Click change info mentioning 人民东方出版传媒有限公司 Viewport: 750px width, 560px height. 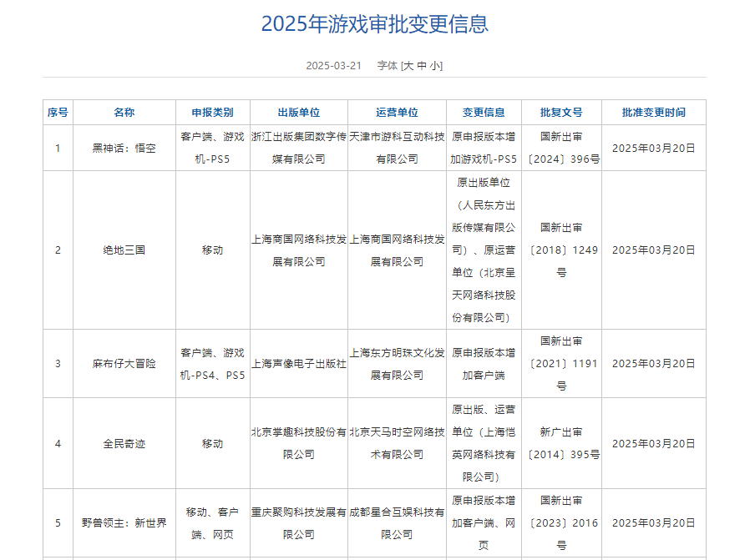[x=484, y=250]
